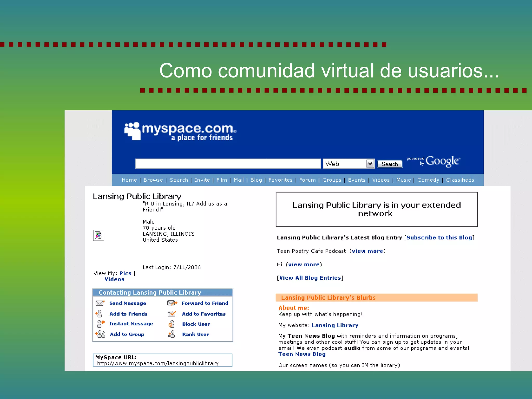Click View All Blog Entries link
This screenshot has height=399, width=532.
(310, 278)
